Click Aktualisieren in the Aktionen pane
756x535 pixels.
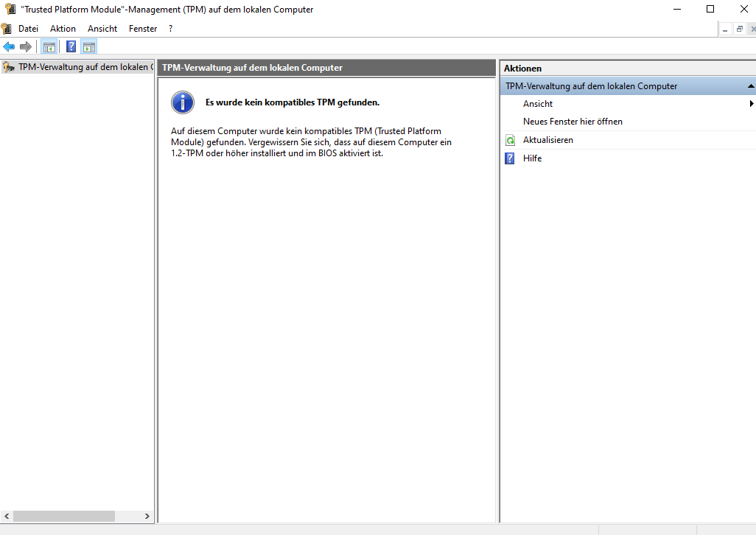(x=547, y=140)
